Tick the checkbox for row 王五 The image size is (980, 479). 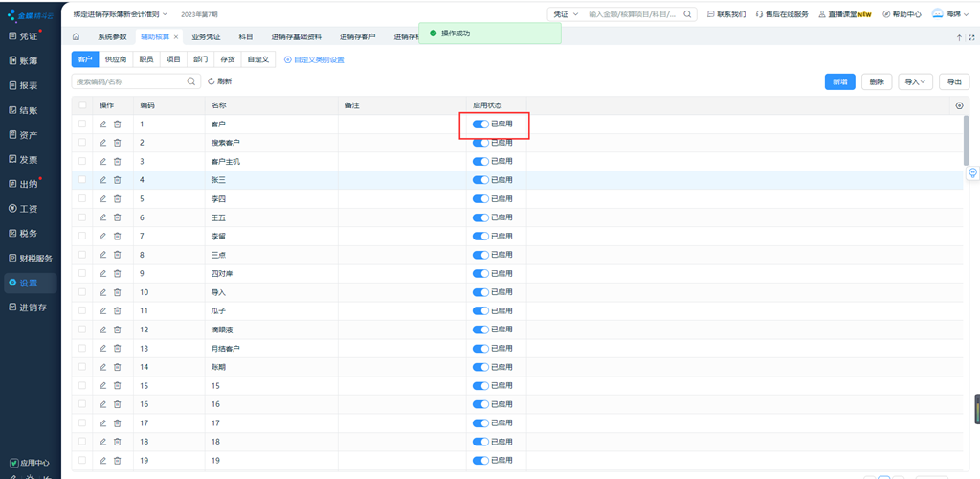pos(82,217)
